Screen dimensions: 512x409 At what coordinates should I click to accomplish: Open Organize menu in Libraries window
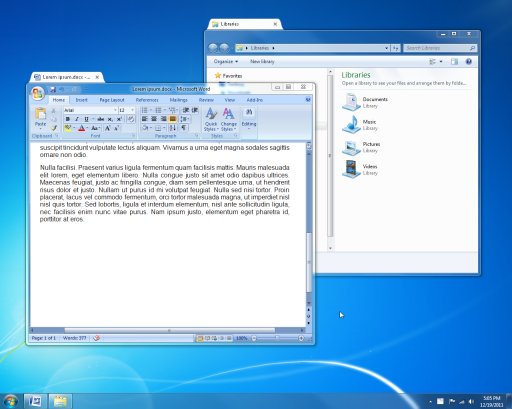point(226,61)
